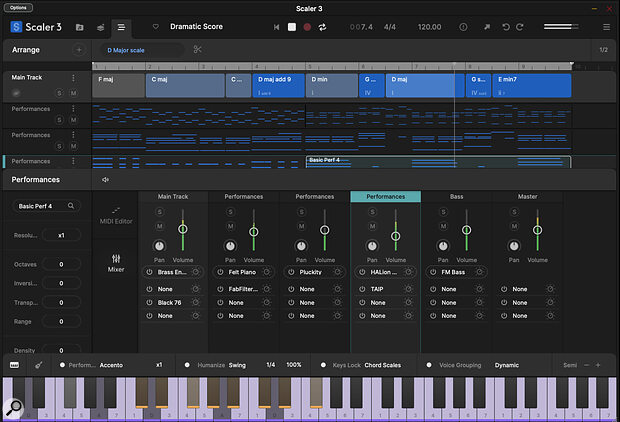
Task: Redo the last action
Action: point(520,27)
